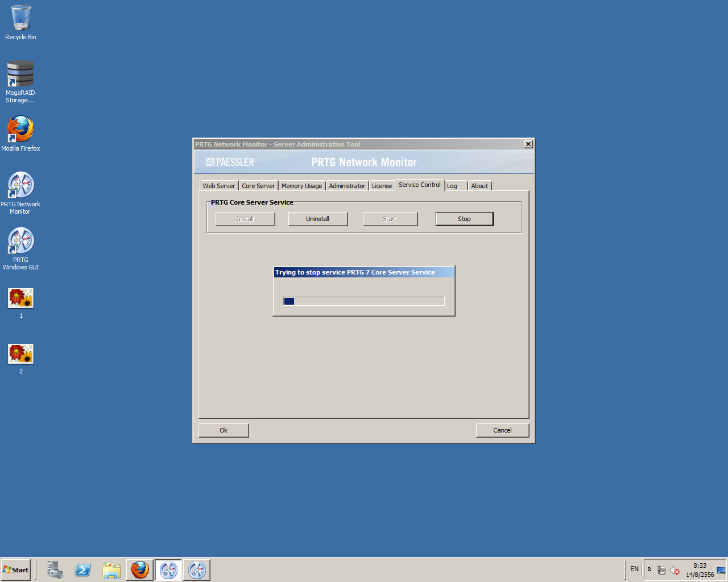
Task: Launch MegaRAID Storage Manager desktop shortcut
Action: click(20, 82)
